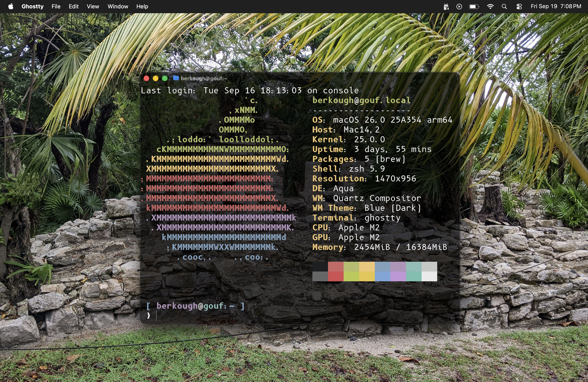Open the Window menu
This screenshot has width=588, height=382.
118,6
